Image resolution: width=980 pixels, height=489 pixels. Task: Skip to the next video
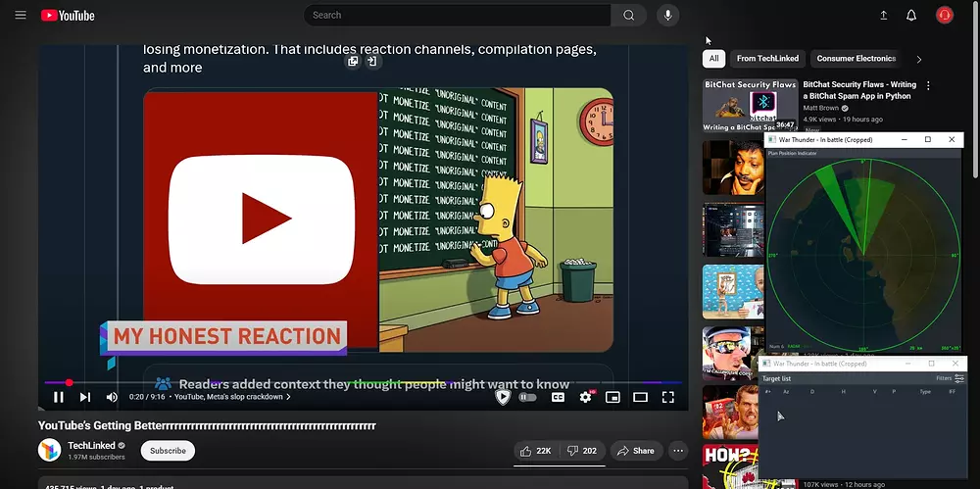pos(85,397)
